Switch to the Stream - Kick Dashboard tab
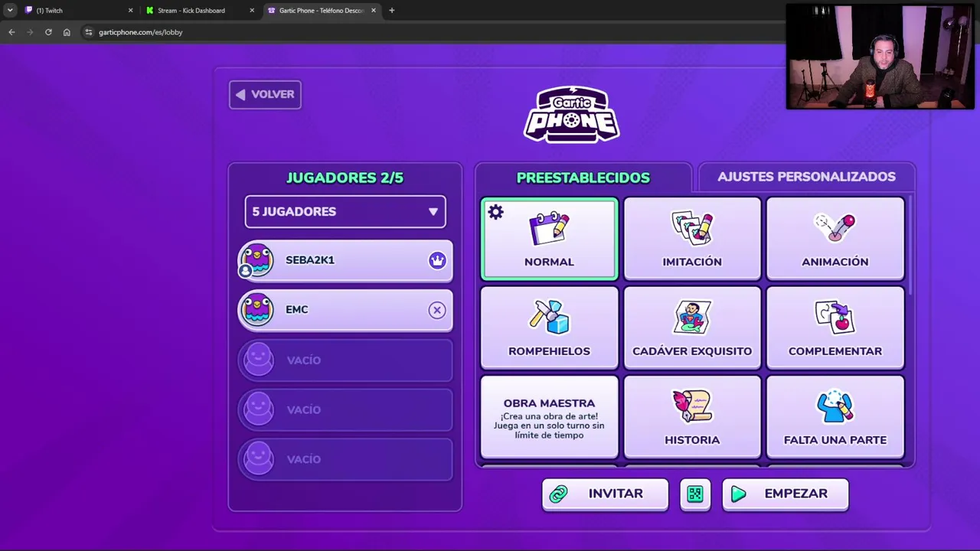The height and width of the screenshot is (551, 980). click(x=200, y=11)
